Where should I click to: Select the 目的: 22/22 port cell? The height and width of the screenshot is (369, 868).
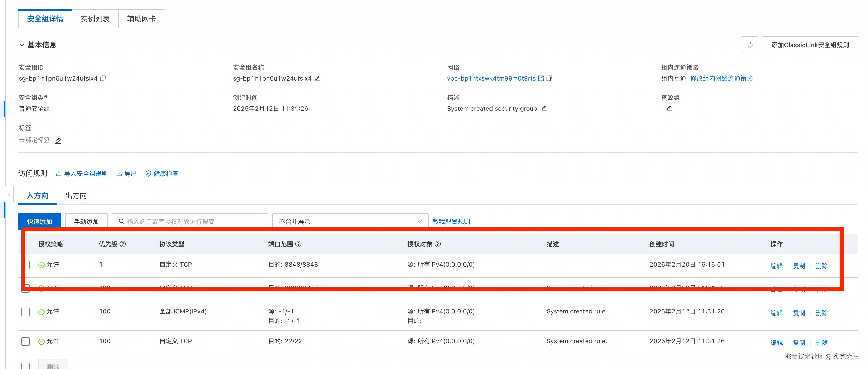pyautogui.click(x=285, y=341)
